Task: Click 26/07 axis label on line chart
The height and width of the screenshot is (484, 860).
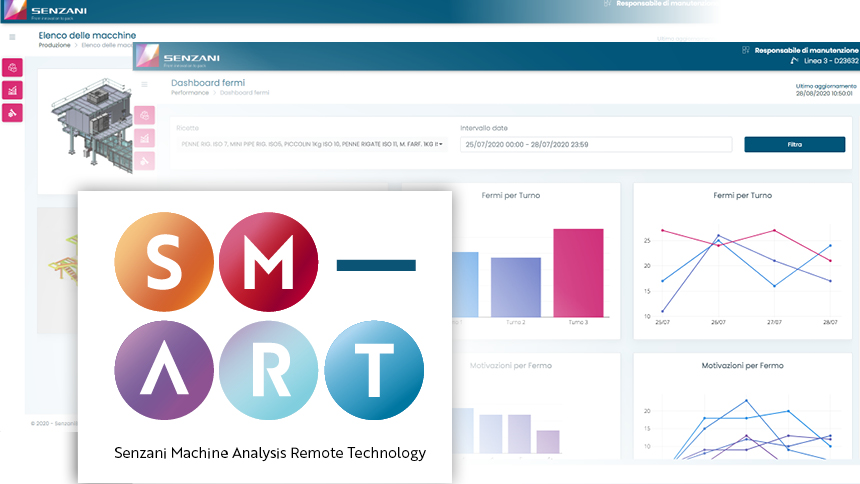Action: (x=718, y=323)
